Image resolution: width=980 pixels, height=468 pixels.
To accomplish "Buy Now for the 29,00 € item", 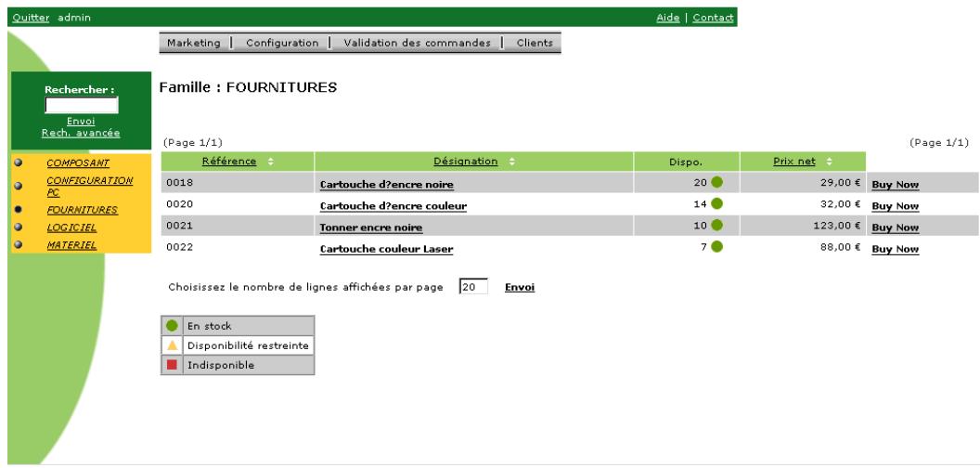I will 895,185.
